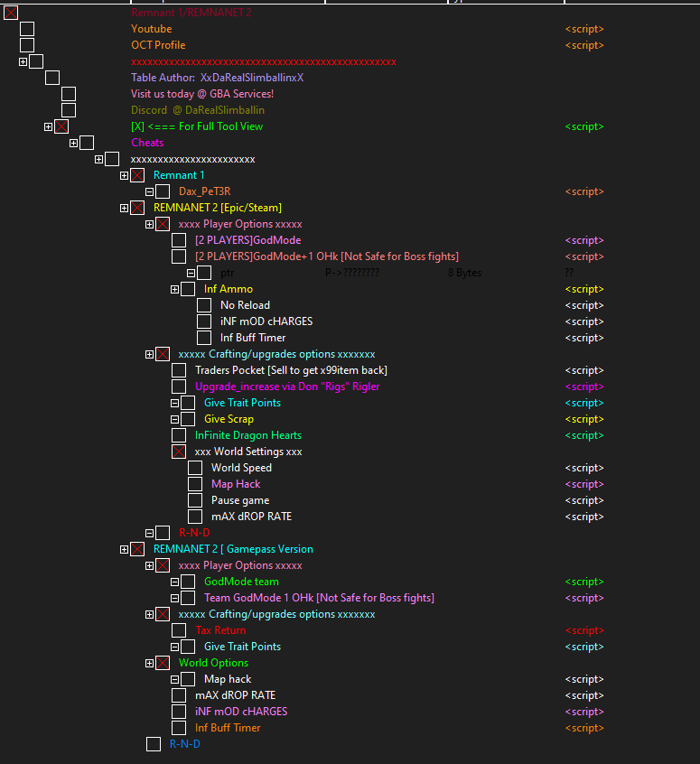Collapse the Dax_PeT3R node

(x=150, y=192)
